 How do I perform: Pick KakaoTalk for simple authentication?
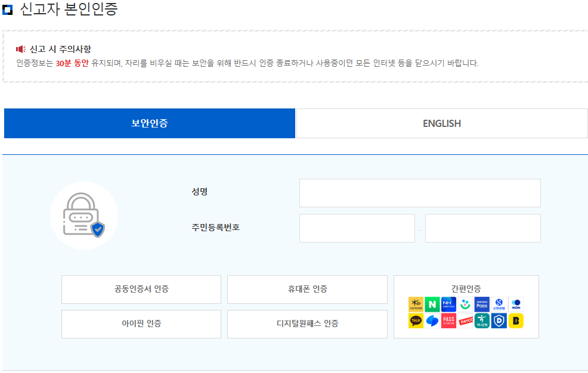tap(416, 320)
